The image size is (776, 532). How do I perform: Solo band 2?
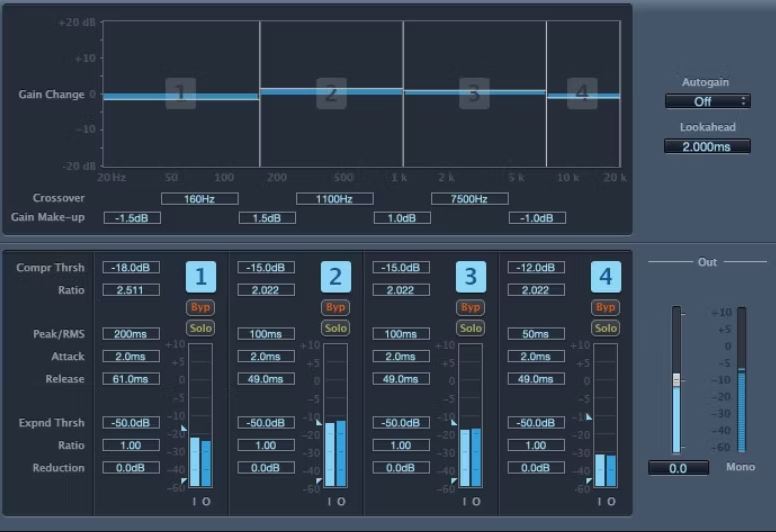[x=336, y=328]
